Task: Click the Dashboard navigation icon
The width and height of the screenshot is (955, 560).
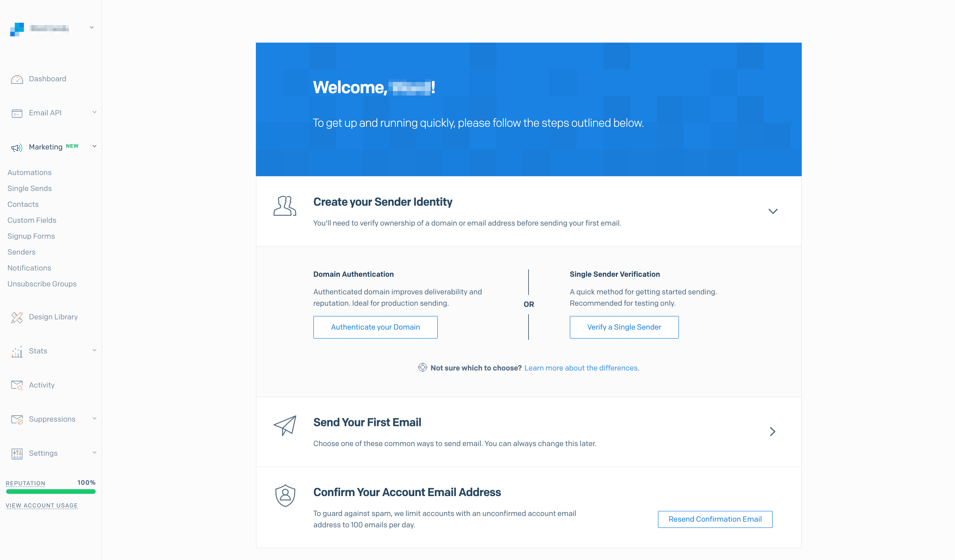Action: (17, 78)
